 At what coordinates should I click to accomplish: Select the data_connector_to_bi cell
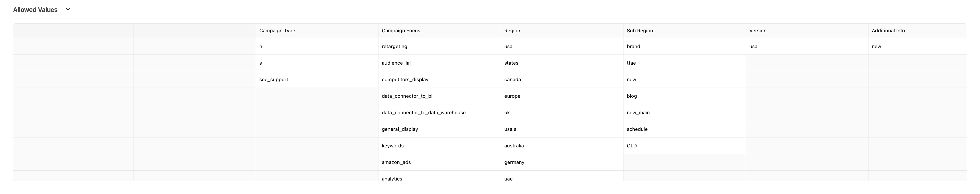tap(407, 96)
